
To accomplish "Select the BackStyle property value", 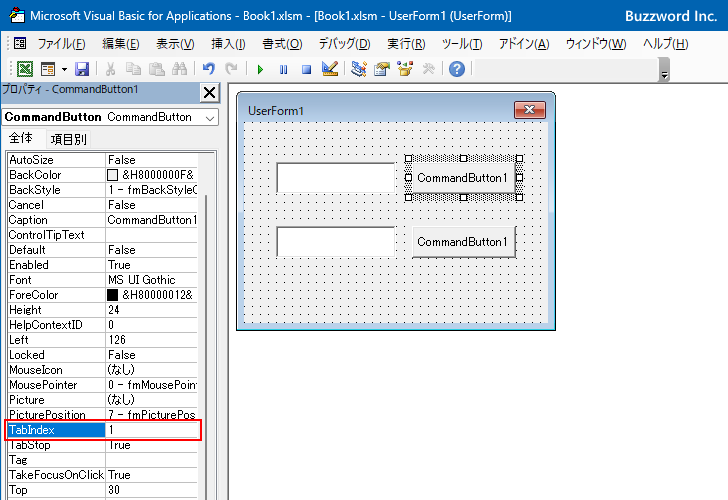I will [x=152, y=190].
